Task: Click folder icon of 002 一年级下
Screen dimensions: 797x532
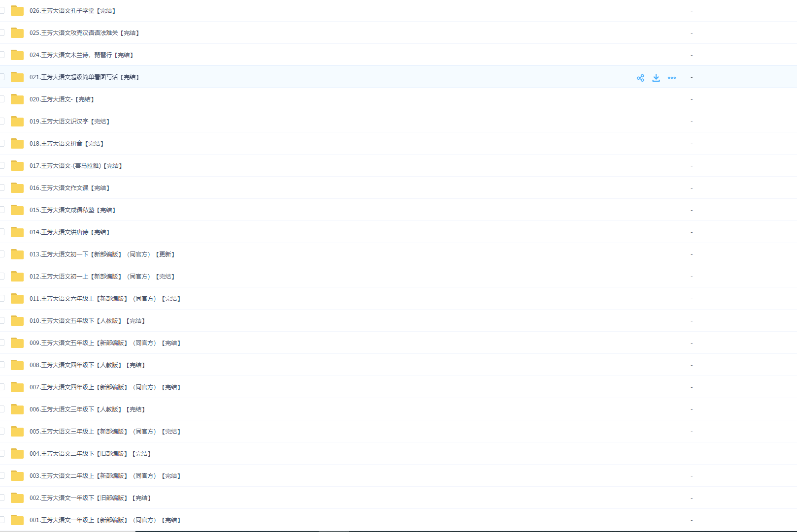Action: click(x=17, y=498)
